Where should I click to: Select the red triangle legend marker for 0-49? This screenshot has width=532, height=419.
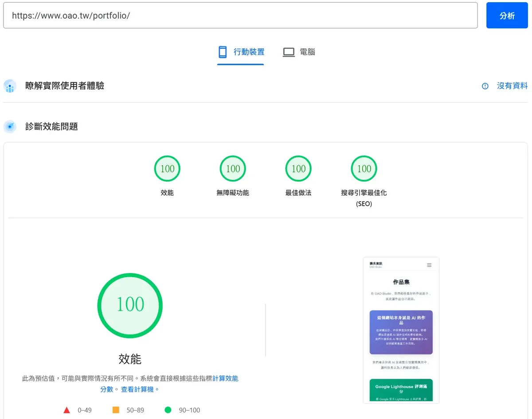click(67, 410)
